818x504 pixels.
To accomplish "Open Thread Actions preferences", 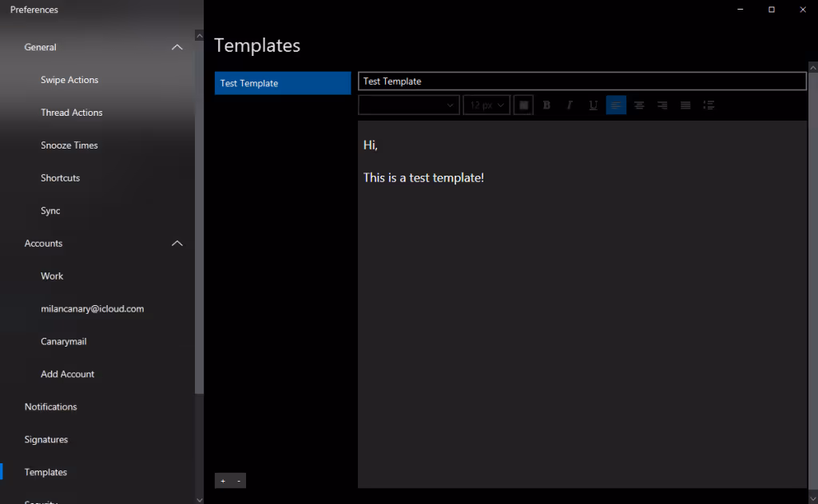I will coord(71,113).
